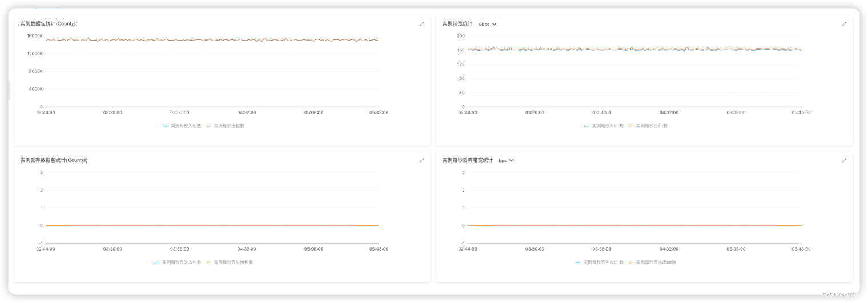Click the 40 axis label in bandwidth chart

click(462, 92)
